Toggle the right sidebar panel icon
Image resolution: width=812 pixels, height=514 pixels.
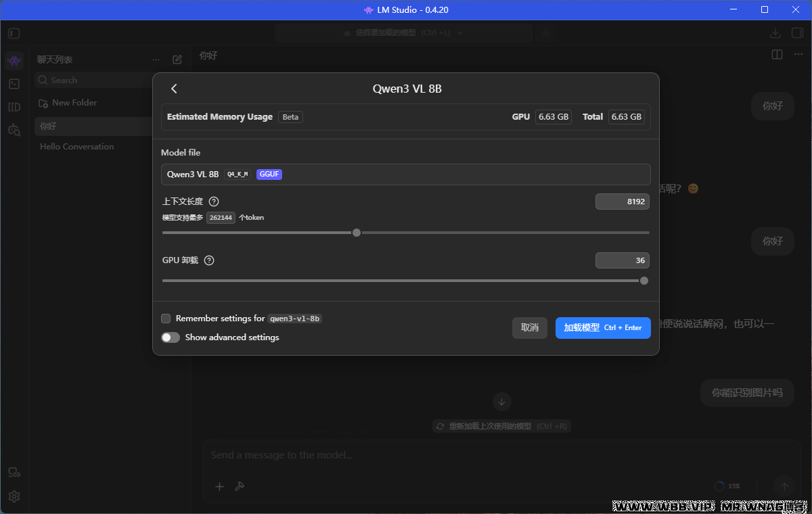coord(796,33)
